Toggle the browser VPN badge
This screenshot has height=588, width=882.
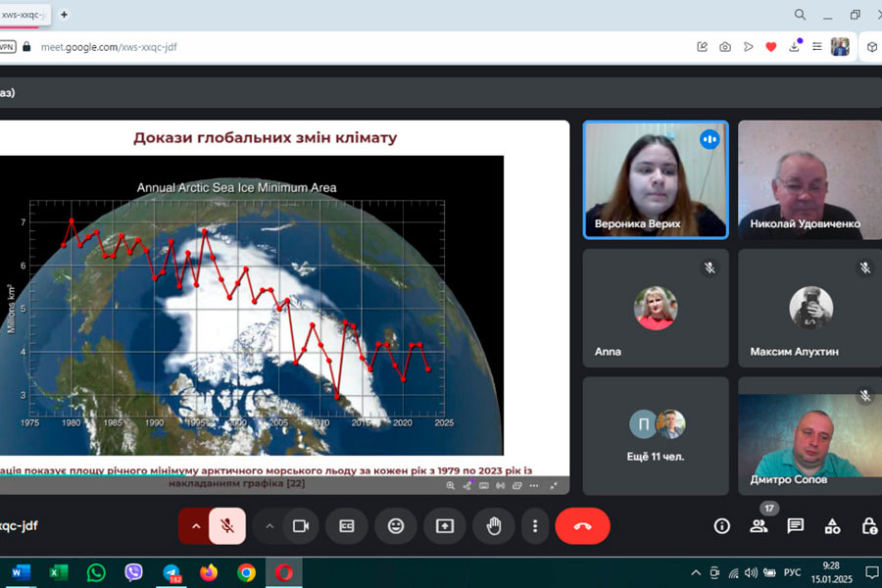[x=7, y=47]
